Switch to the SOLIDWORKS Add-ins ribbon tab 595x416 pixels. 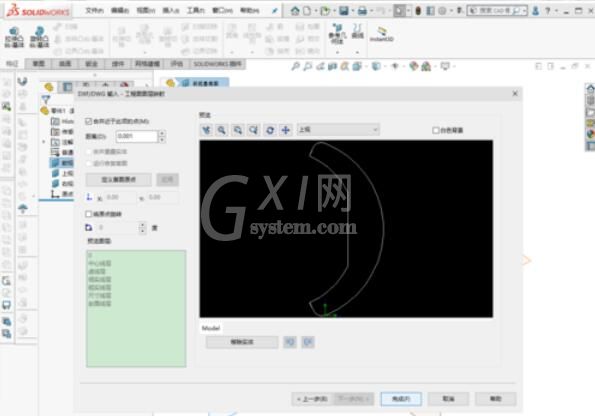[217, 64]
